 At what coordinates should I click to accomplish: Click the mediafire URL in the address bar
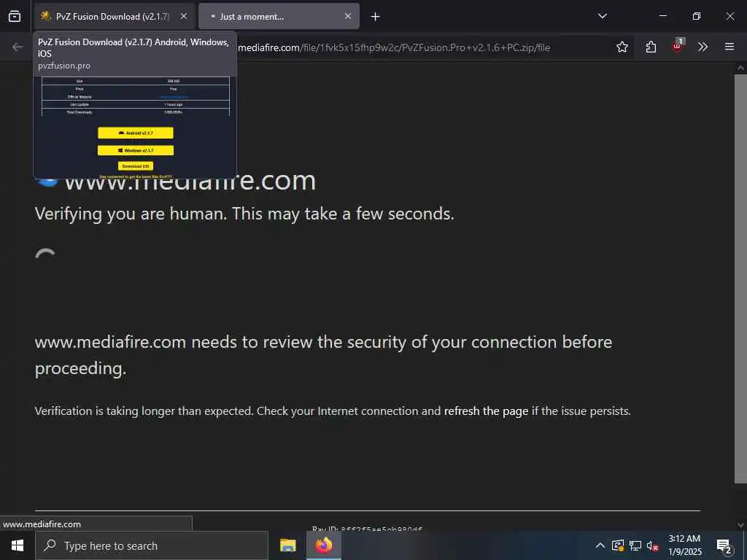click(394, 47)
